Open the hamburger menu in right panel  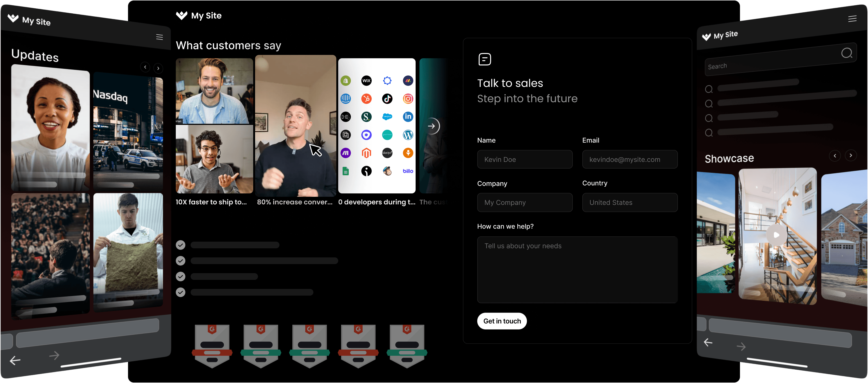point(852,19)
